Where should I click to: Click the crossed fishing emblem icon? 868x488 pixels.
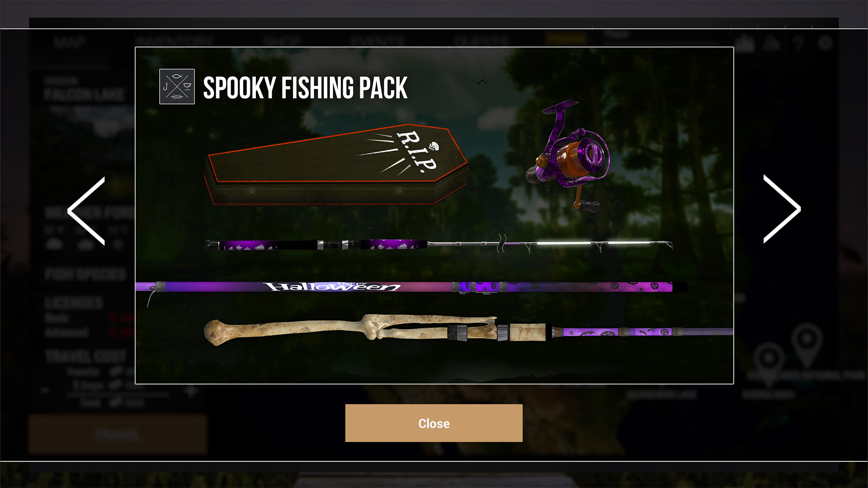coord(177,86)
